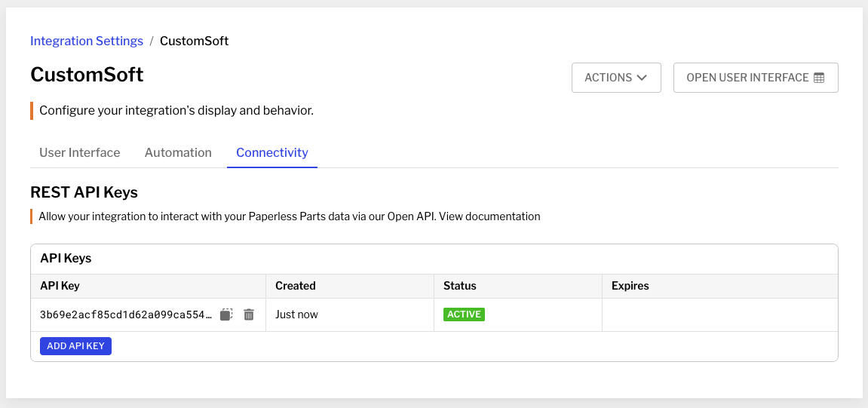Go back to Integration Settings breadcrumb
The height and width of the screenshot is (408, 868).
coord(87,41)
